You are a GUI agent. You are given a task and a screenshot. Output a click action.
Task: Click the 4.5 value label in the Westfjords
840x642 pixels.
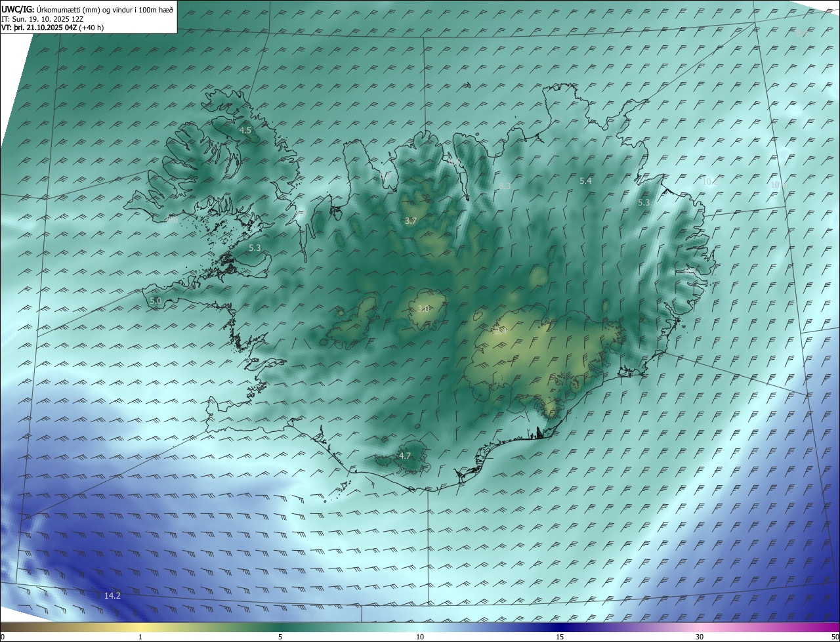[x=245, y=131]
